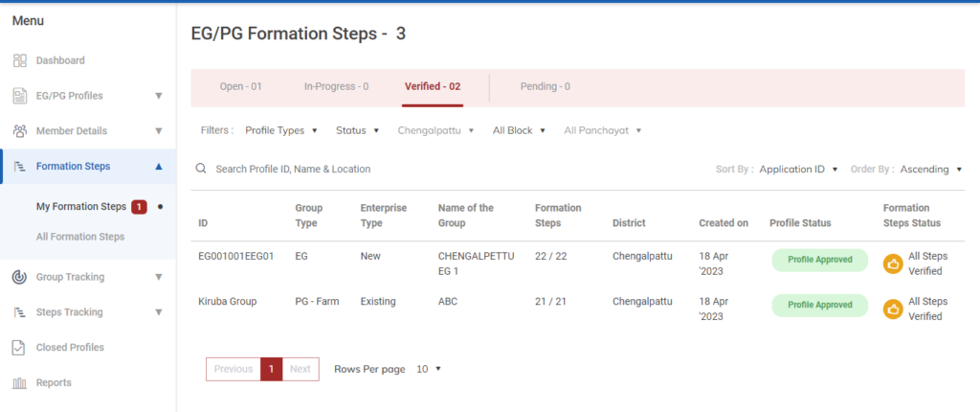Screen dimensions: 980x412
Task: Switch to the Pending - 0 tab
Action: pos(545,86)
